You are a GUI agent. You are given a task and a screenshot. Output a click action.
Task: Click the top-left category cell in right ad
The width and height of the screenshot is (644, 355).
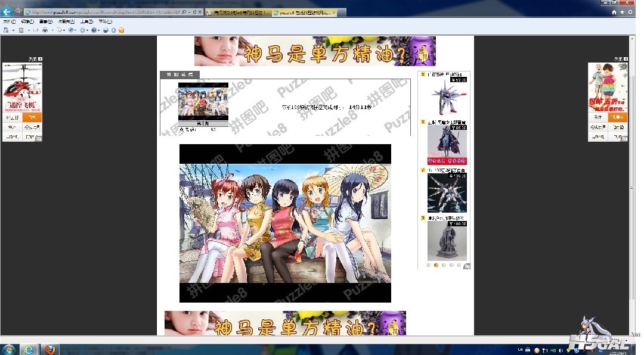(598, 117)
